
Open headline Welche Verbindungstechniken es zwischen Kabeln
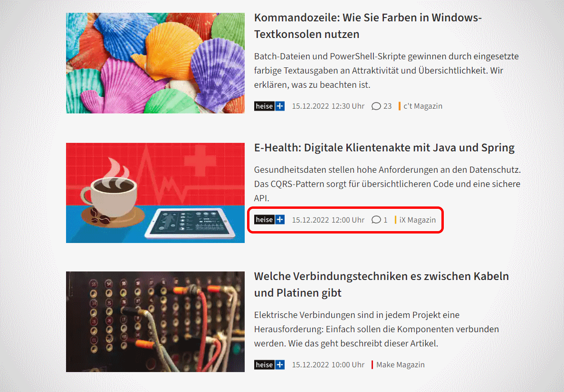[381, 285]
